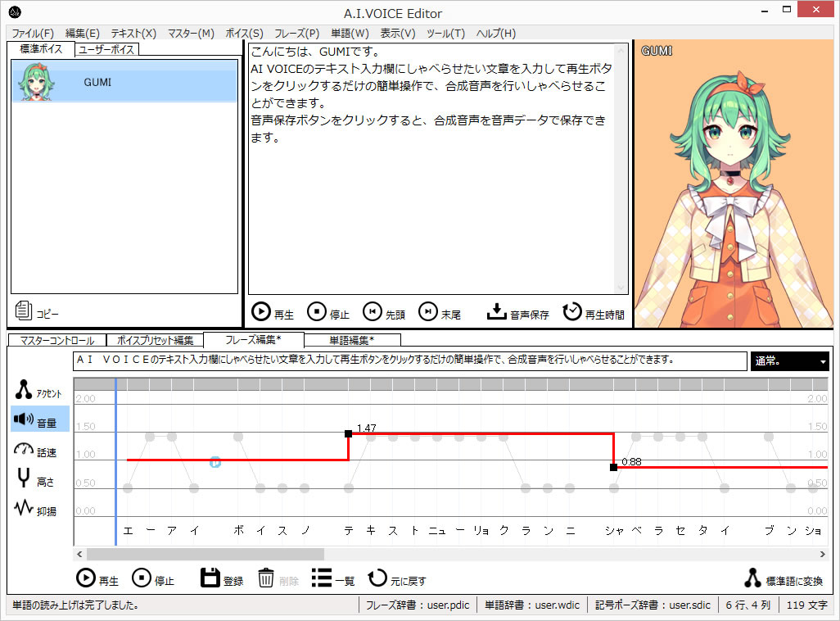Open the 単語(W) menu
Image resolution: width=840 pixels, height=621 pixels.
tap(350, 34)
